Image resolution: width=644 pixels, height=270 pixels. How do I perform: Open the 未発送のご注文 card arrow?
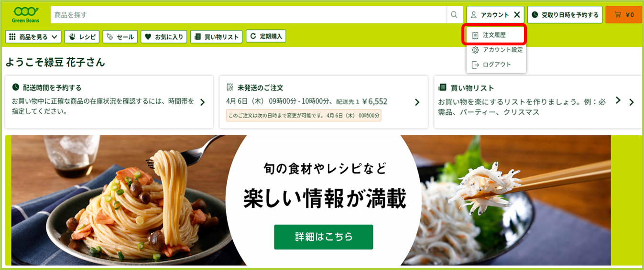417,102
